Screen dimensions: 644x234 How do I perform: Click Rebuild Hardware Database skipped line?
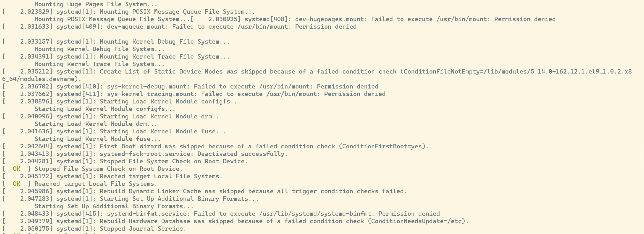(236, 221)
